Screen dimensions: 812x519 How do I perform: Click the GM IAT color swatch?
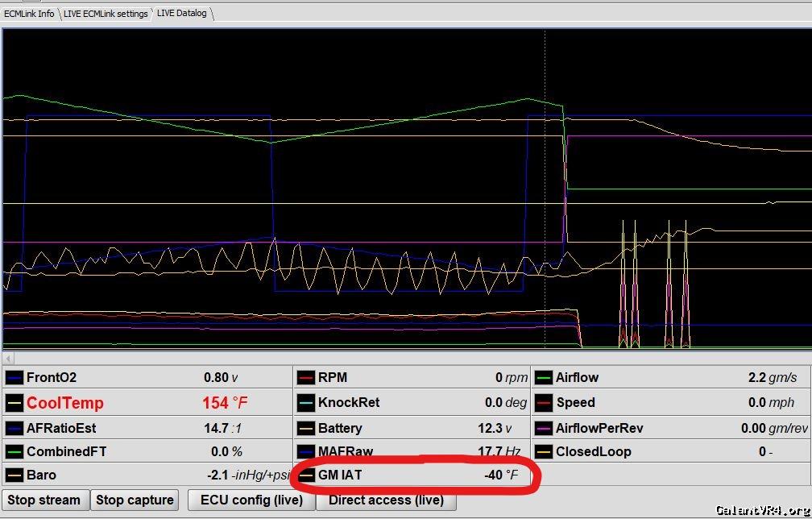[x=306, y=475]
